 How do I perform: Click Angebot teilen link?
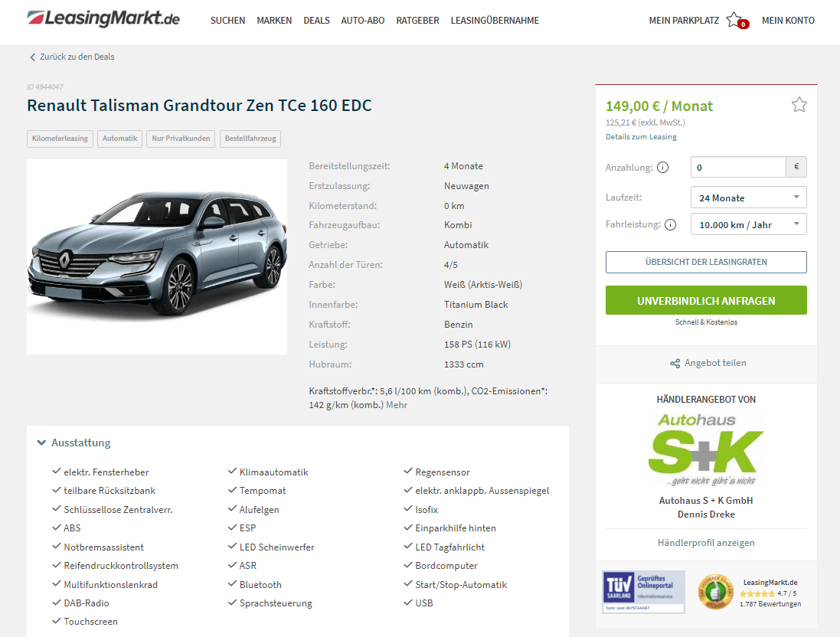point(715,363)
